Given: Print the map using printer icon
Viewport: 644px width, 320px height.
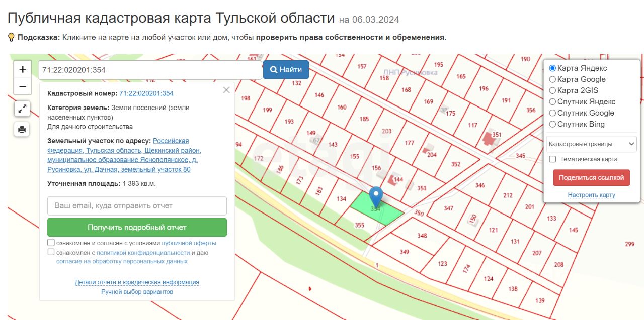Looking at the screenshot, I should (x=22, y=129).
